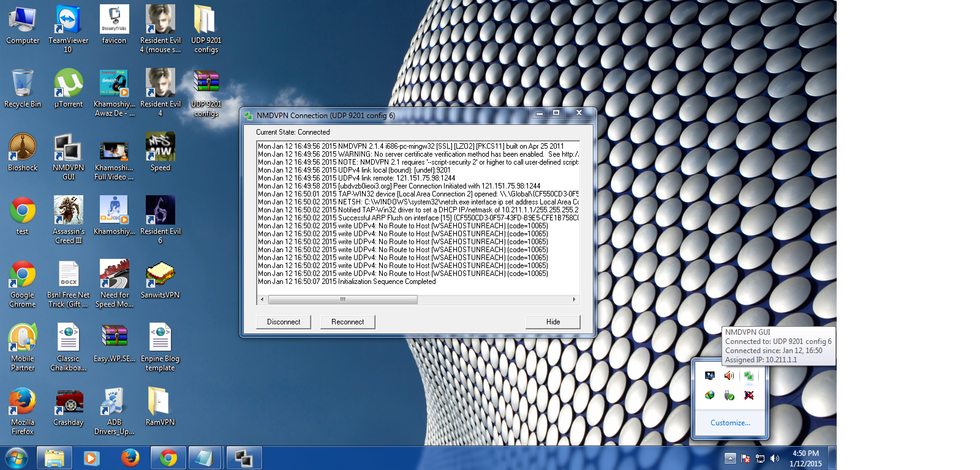The image size is (980, 470).
Task: Open the NMDVPN GUI desktop shortcut
Action: (68, 156)
